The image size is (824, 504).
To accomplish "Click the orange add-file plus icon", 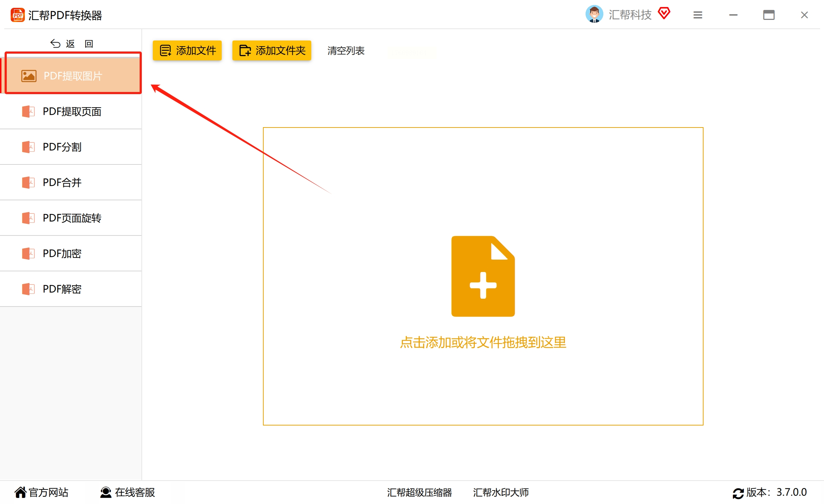I will [483, 276].
